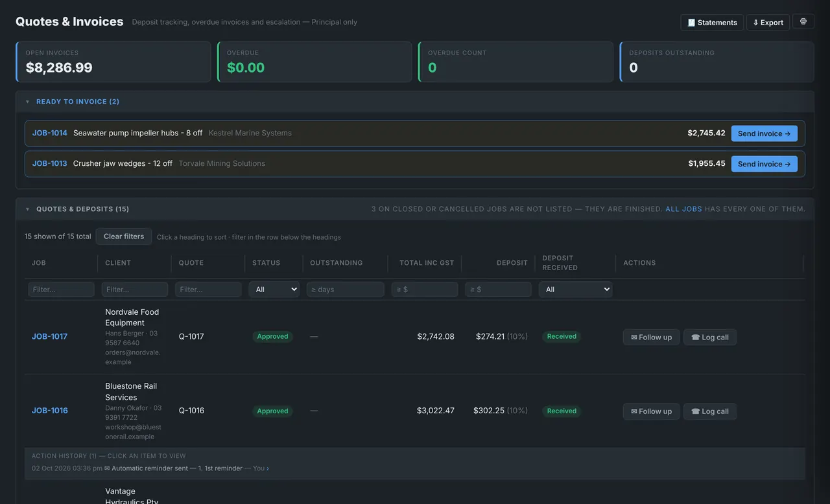
Task: Click the Approved status on JOB-1017
Action: (x=272, y=337)
